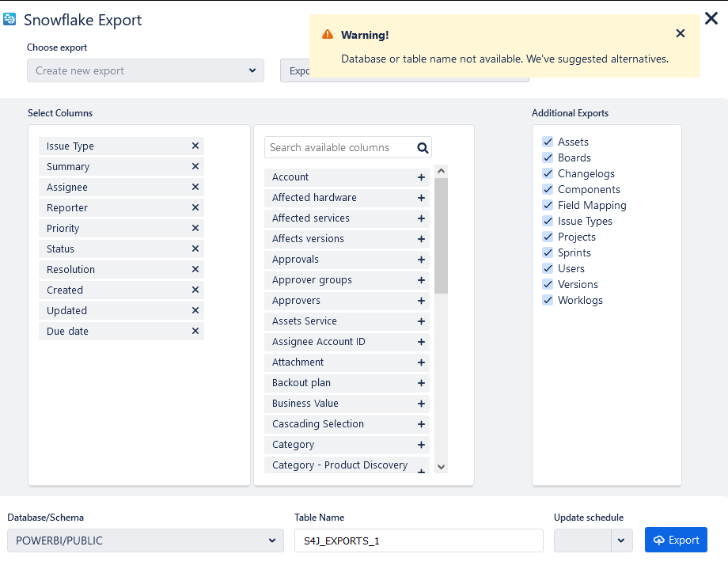Click the search magnifier icon
This screenshot has height=569, width=728.
pyautogui.click(x=423, y=147)
